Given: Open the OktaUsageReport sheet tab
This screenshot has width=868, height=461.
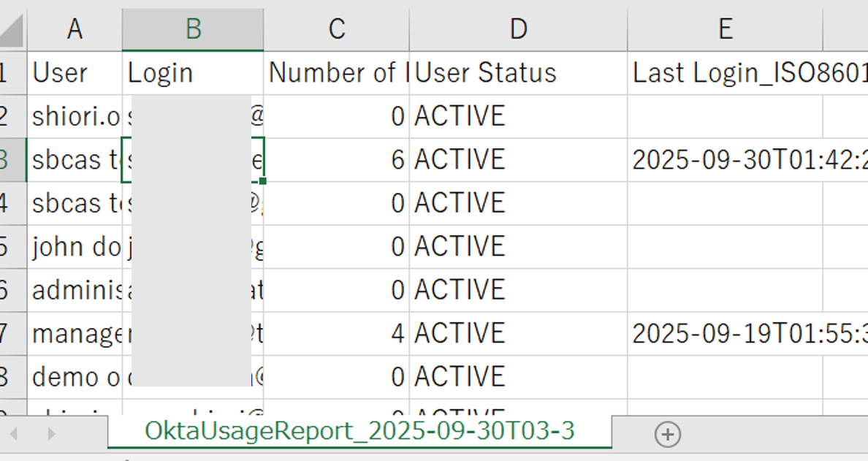Looking at the screenshot, I should (359, 431).
